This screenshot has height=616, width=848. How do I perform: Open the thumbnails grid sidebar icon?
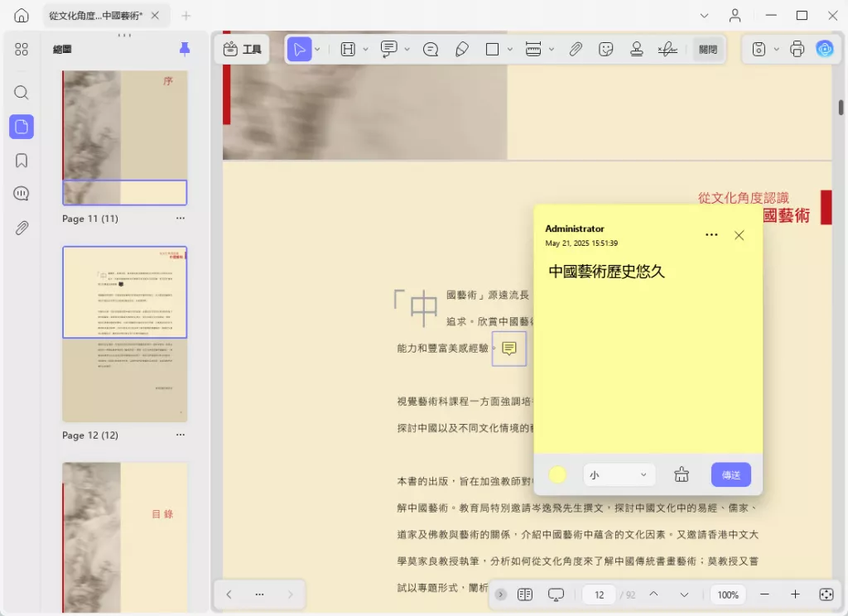click(21, 50)
